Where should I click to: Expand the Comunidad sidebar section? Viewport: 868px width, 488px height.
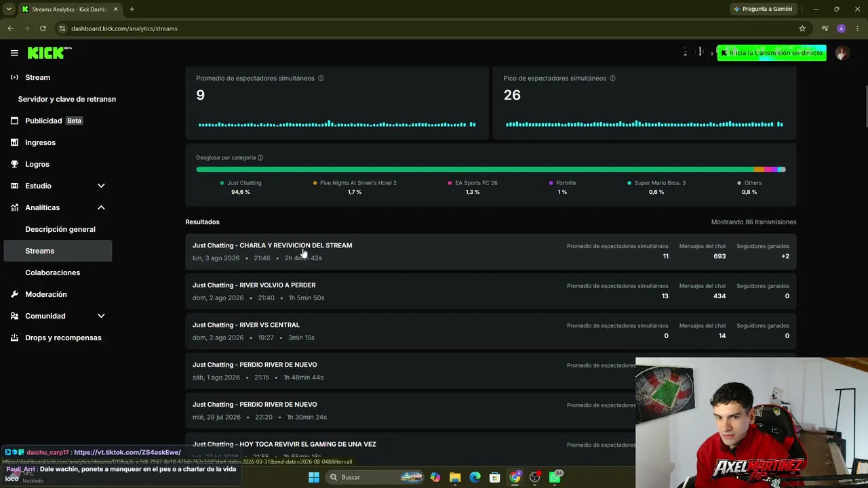pos(101,316)
